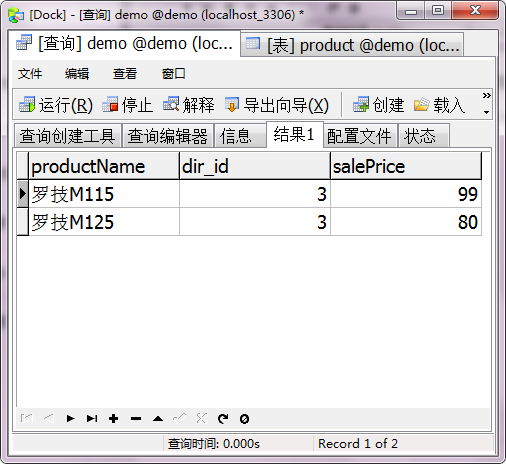Click the dir_id column header

click(x=255, y=166)
